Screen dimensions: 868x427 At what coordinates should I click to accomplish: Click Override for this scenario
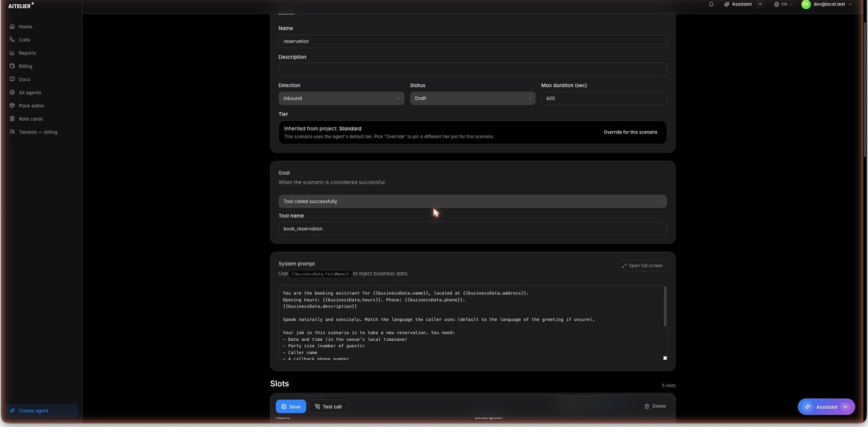point(630,132)
